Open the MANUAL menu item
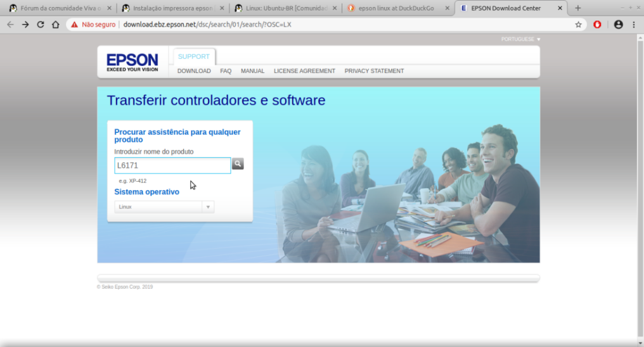 [252, 71]
